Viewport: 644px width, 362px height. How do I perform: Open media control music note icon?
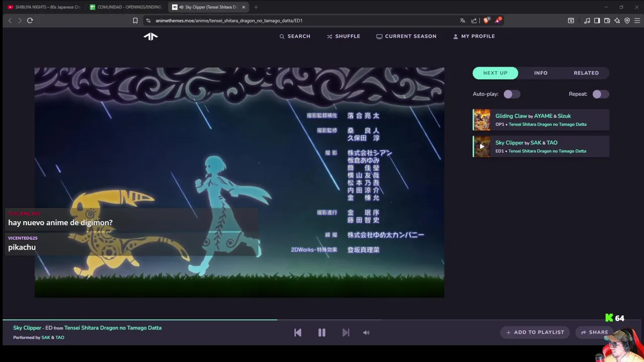(587, 21)
